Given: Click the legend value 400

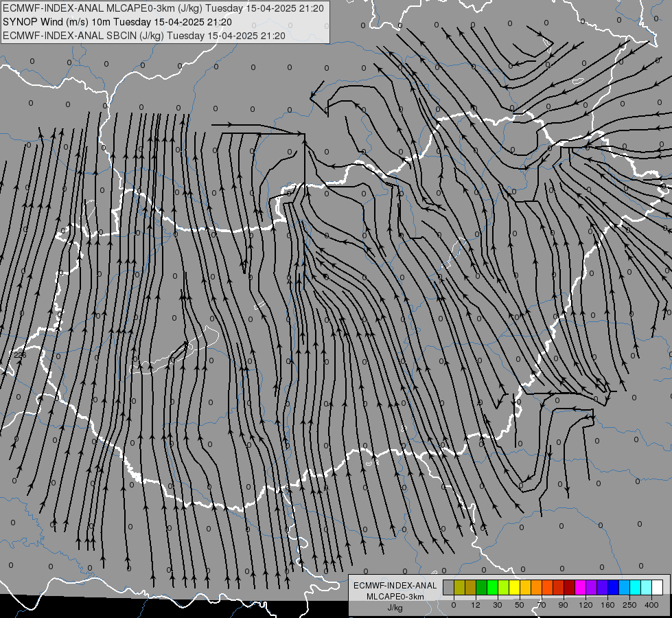Looking at the screenshot, I should (651, 605).
